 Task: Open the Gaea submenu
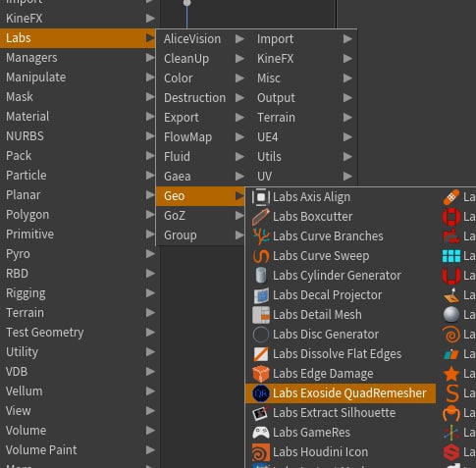point(200,177)
